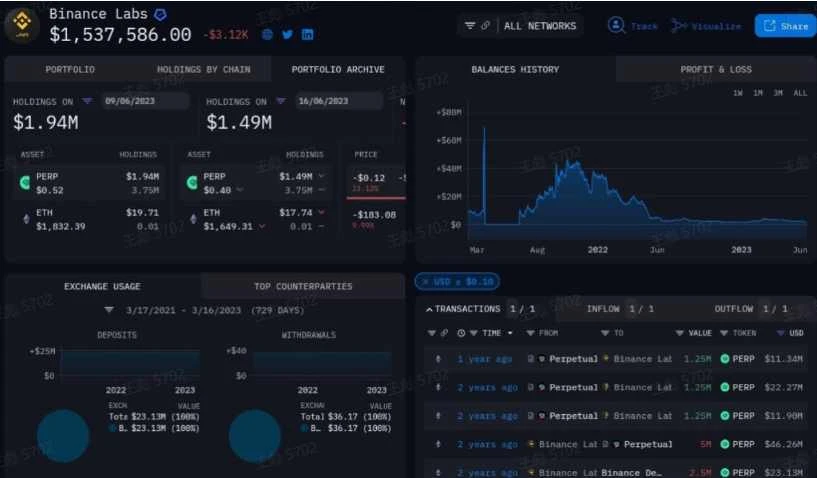Open Visualize graph view

tap(680, 25)
